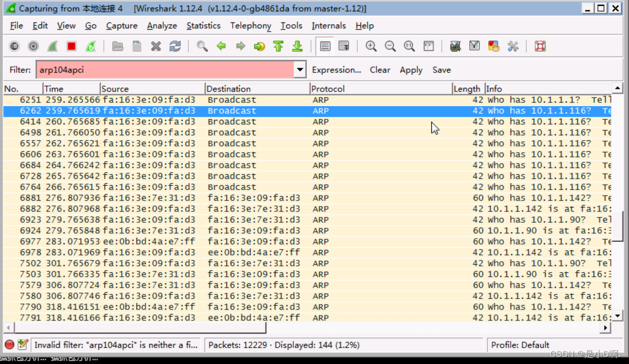Go to a specific packet number
Screen dimensions: 629x364
(x=259, y=46)
